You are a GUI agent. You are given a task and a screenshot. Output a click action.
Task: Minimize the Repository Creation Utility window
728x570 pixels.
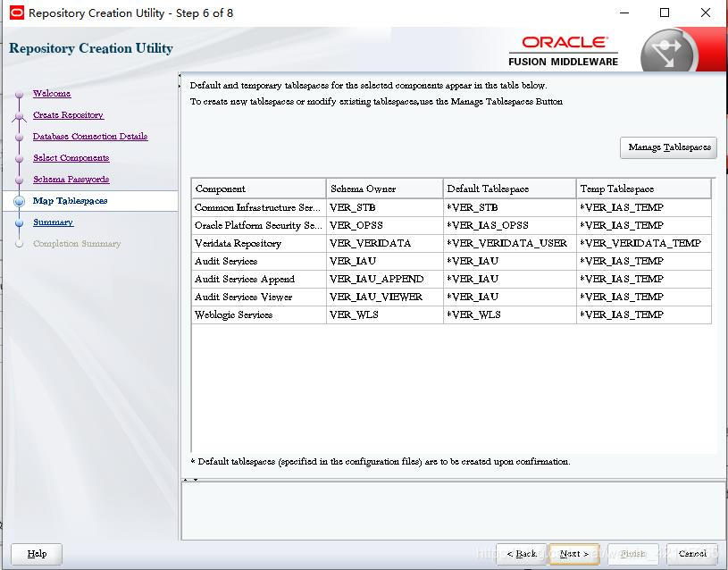[624, 13]
